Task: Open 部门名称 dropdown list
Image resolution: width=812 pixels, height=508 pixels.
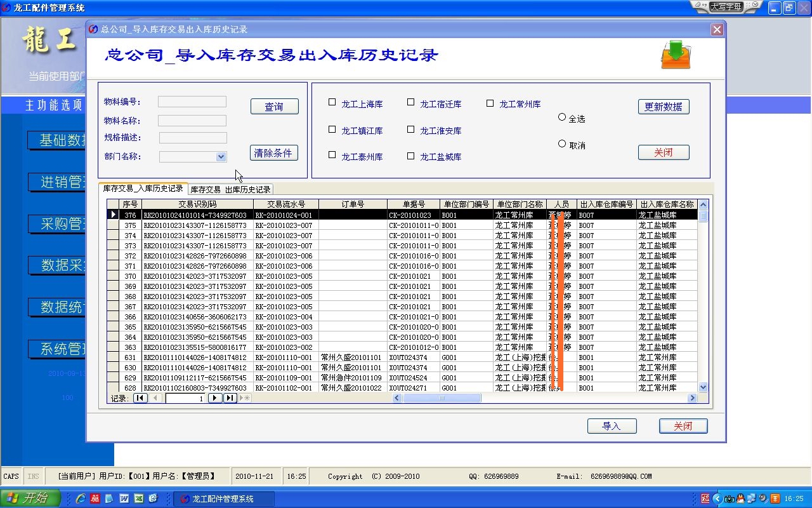Action: [x=221, y=157]
